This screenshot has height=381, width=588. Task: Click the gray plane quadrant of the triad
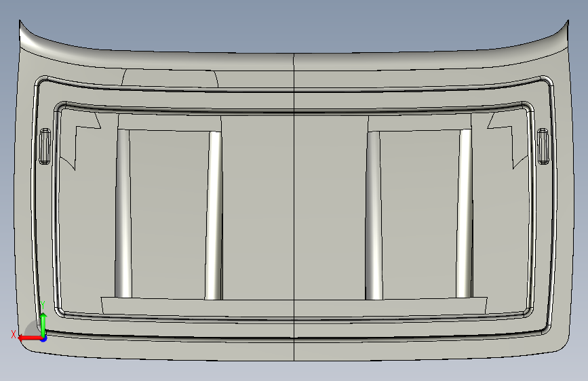(33, 329)
